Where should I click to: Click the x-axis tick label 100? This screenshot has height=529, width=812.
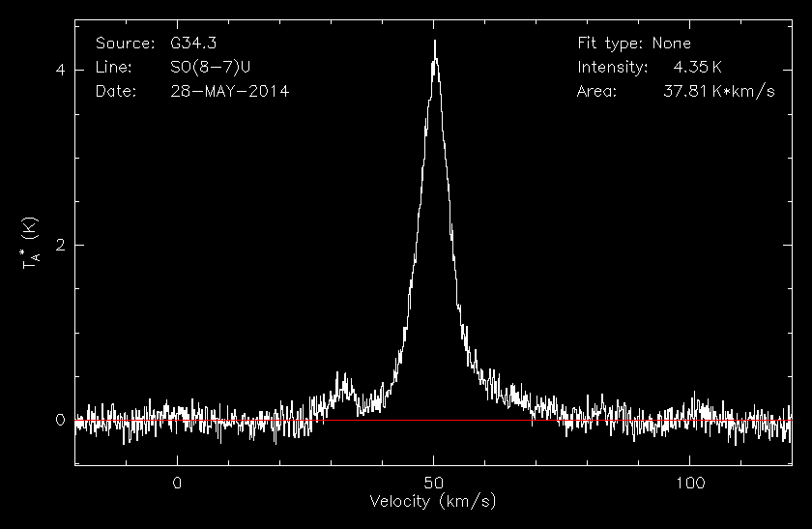(690, 484)
